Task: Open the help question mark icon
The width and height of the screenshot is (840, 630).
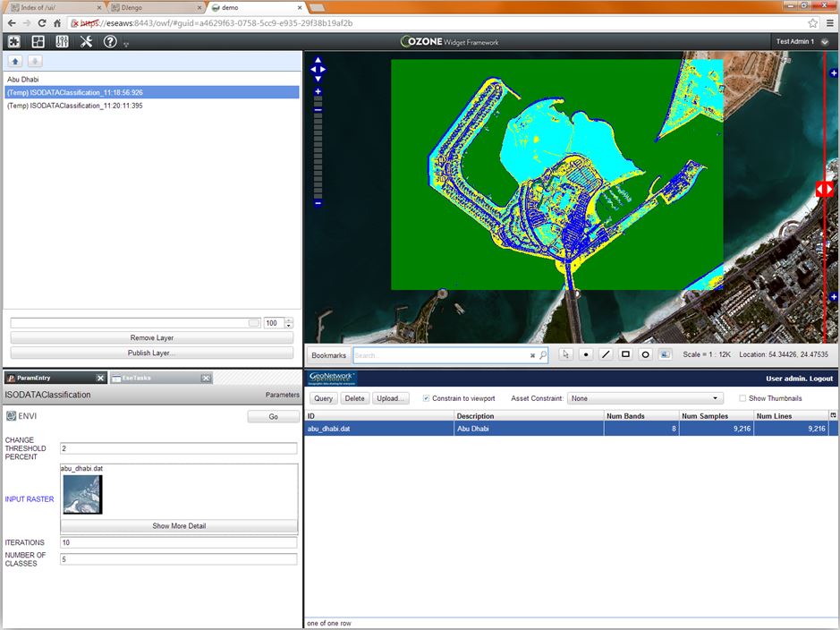Action: pos(110,42)
